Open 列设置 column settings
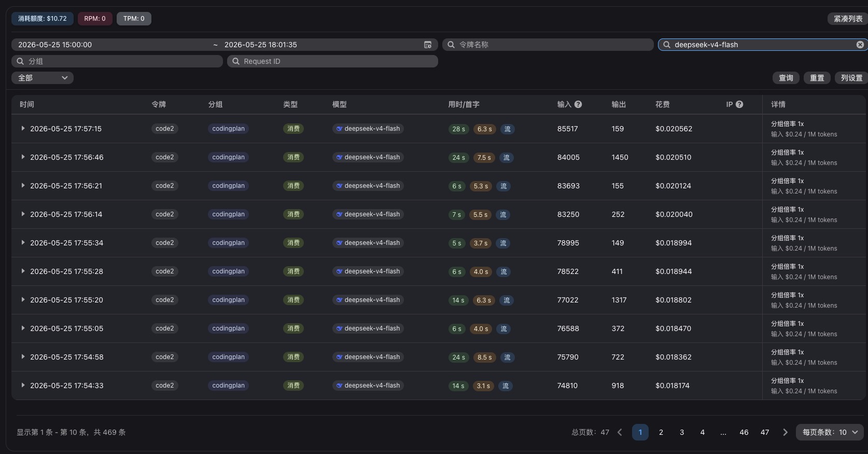The image size is (868, 454). point(851,78)
